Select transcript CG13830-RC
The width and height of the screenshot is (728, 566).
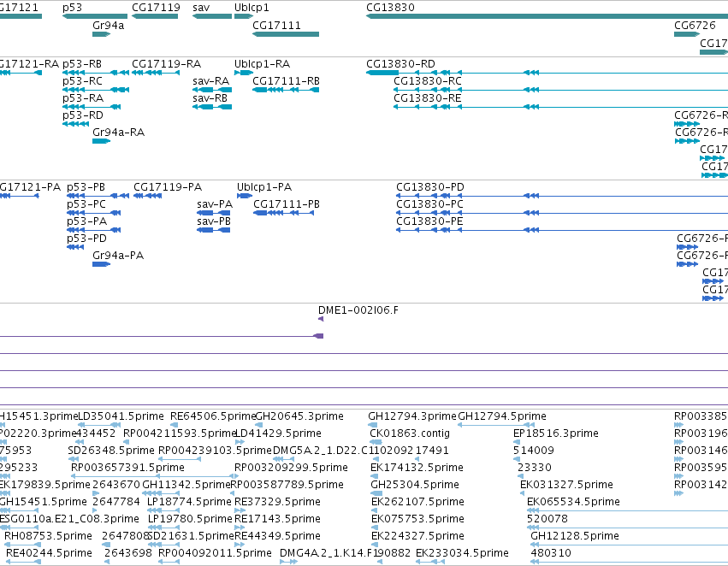pos(428,80)
